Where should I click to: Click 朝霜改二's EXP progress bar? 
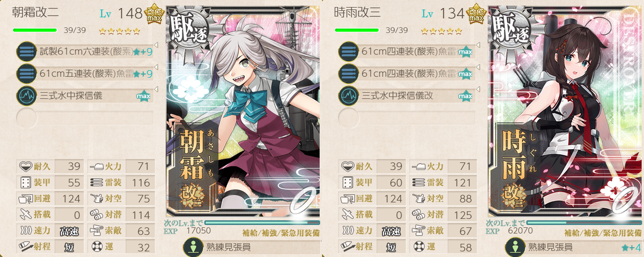pyautogui.click(x=262, y=222)
